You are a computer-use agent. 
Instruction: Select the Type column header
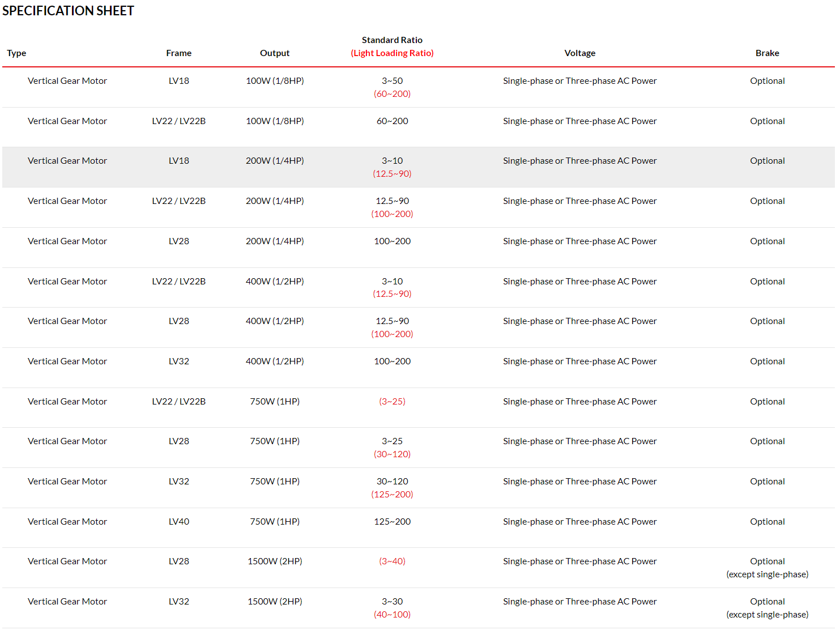16,53
